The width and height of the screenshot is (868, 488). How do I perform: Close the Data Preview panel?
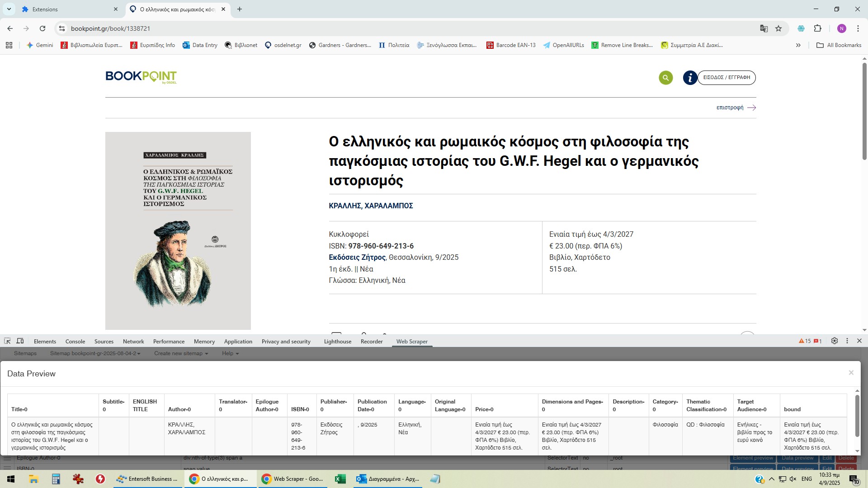coord(851,373)
